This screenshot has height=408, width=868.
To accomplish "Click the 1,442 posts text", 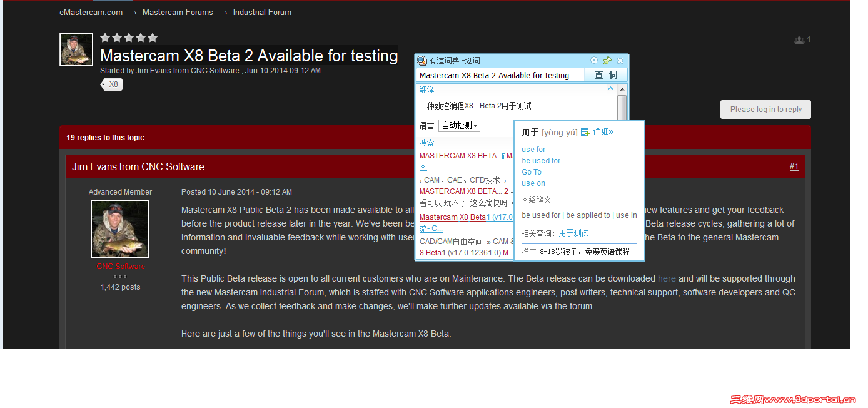I will coord(120,287).
